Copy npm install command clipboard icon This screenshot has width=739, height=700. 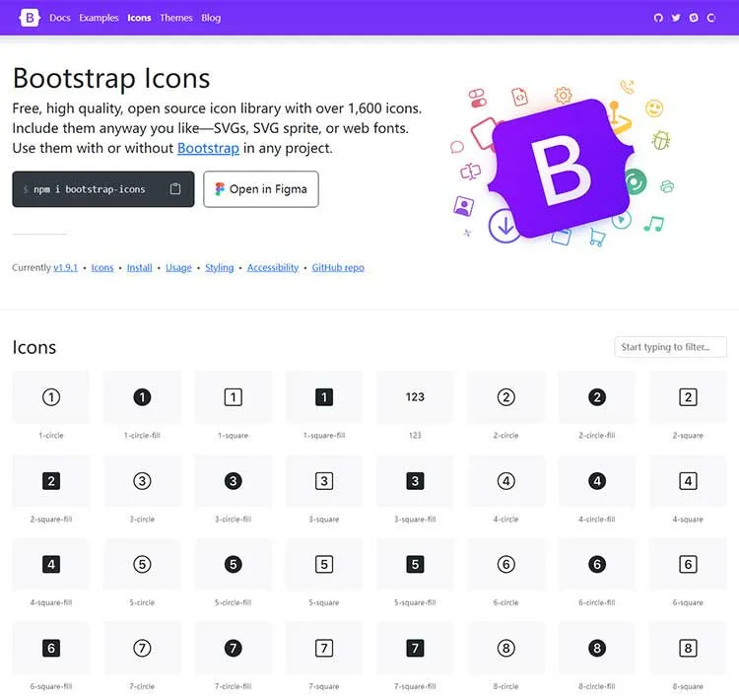point(174,188)
